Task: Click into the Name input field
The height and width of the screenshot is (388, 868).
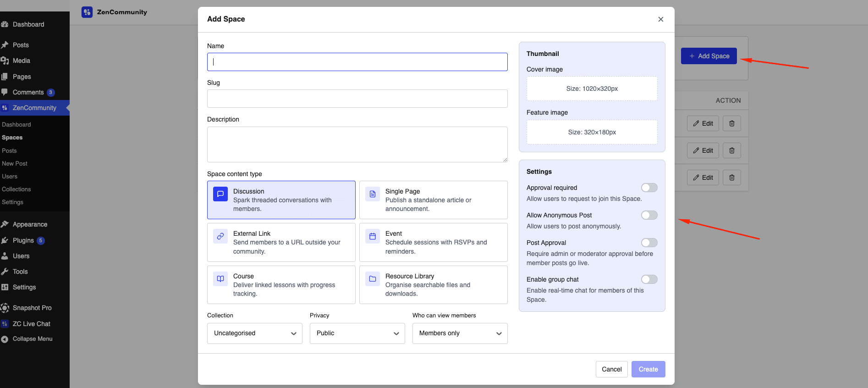Action: (357, 62)
